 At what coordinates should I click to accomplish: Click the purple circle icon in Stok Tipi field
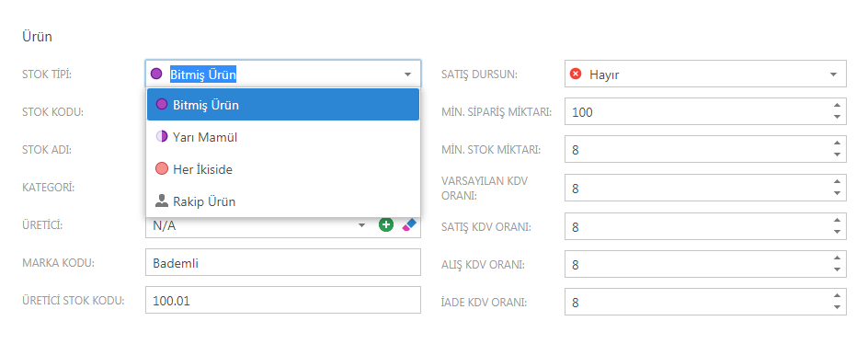pyautogui.click(x=156, y=74)
